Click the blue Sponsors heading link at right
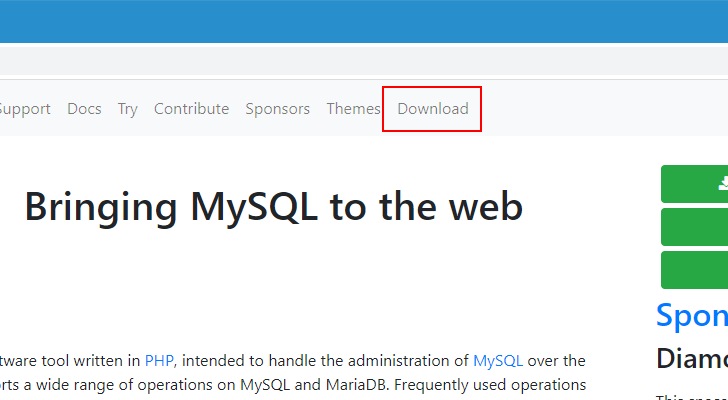This screenshot has height=400, width=728. click(x=692, y=316)
